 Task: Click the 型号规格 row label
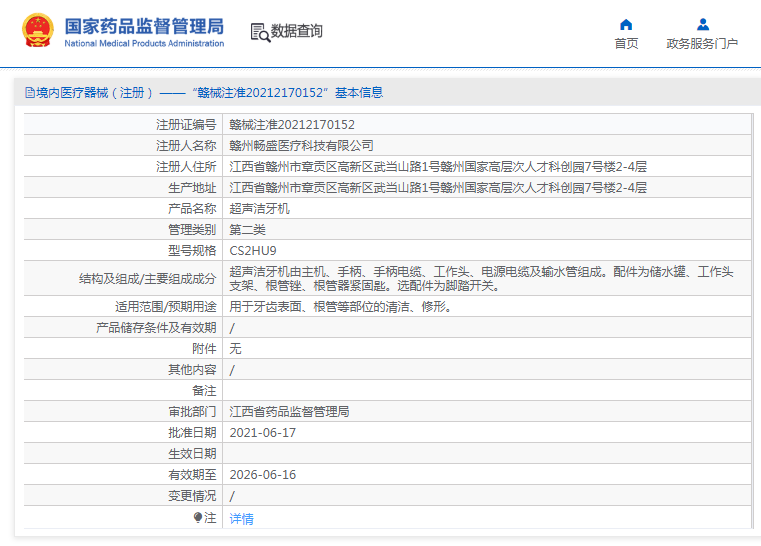coord(192,251)
